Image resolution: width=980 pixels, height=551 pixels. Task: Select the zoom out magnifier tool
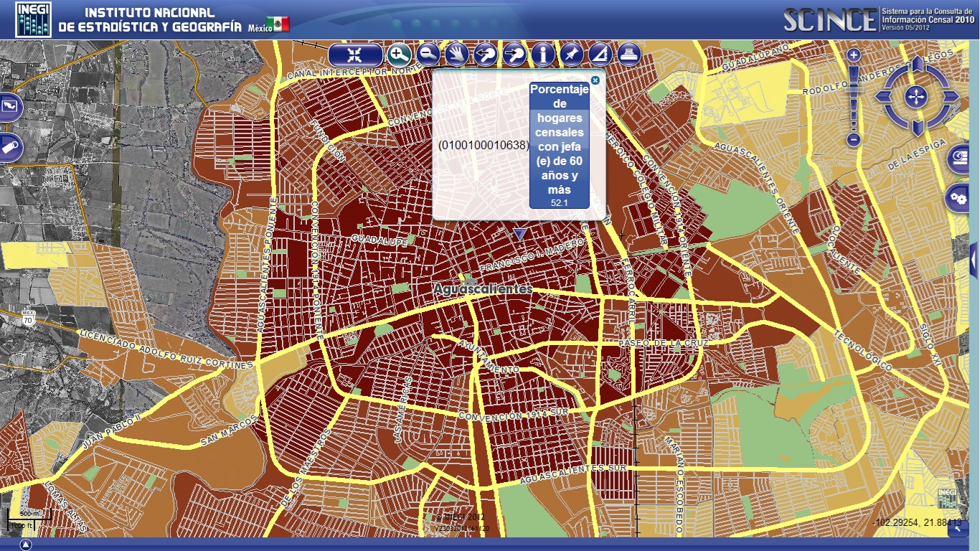(428, 55)
